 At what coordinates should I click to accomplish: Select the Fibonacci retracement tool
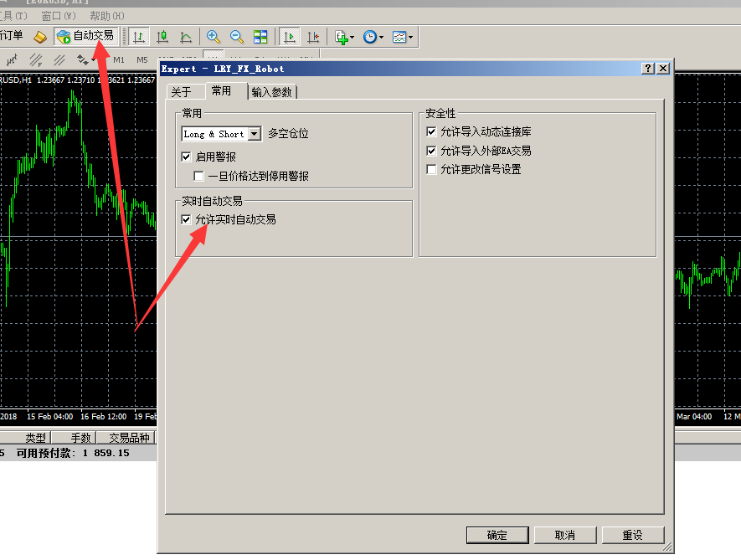pos(35,60)
